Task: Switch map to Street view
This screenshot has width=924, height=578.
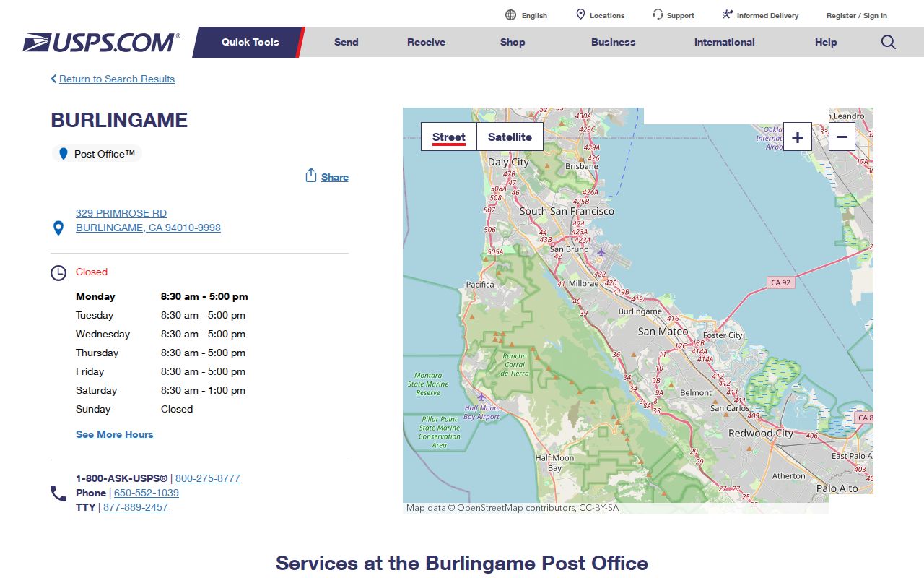Action: point(449,137)
